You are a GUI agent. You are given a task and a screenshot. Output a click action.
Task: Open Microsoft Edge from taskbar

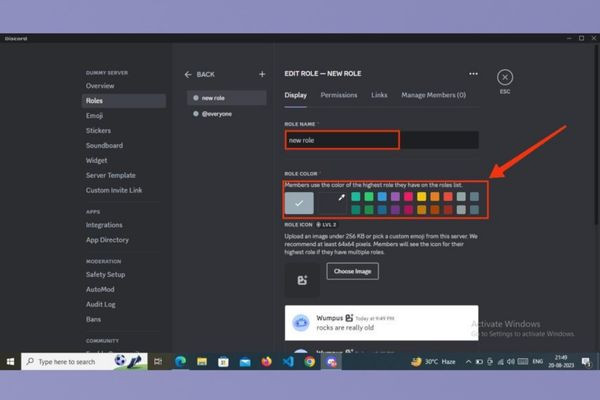[180, 361]
